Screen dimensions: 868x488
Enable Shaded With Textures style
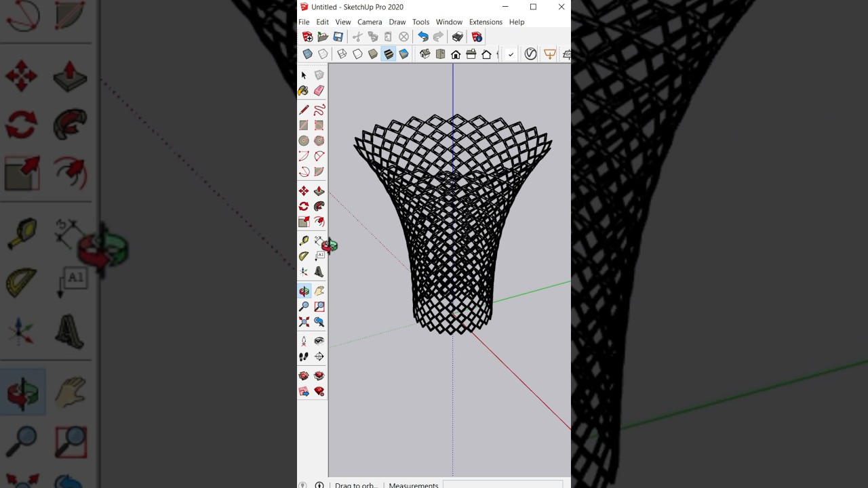pyautogui.click(x=389, y=54)
